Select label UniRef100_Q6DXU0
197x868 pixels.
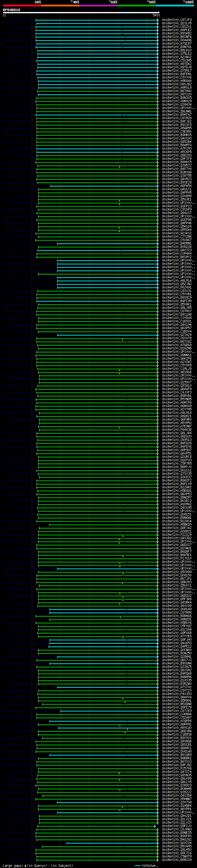177,436
